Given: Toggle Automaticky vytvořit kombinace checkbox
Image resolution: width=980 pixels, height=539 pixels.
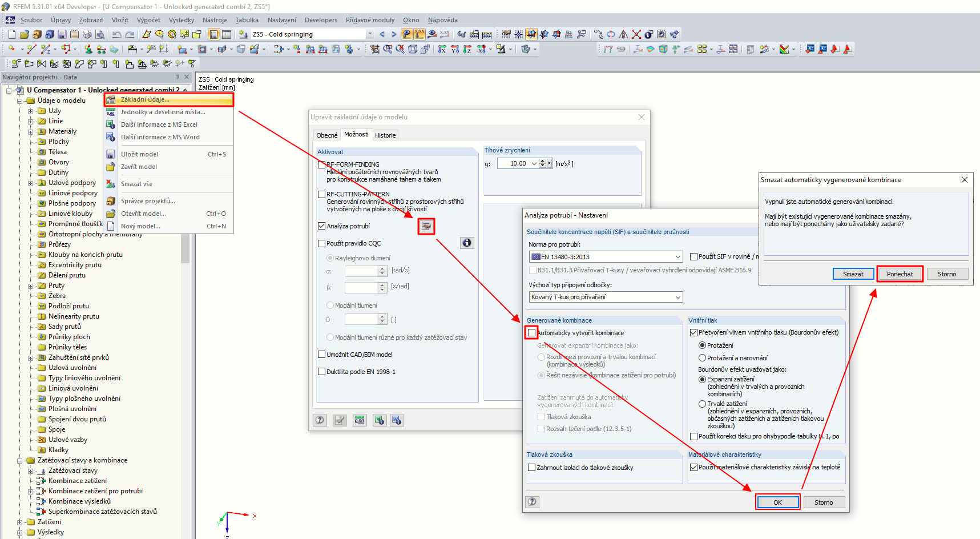Looking at the screenshot, I should click(532, 333).
